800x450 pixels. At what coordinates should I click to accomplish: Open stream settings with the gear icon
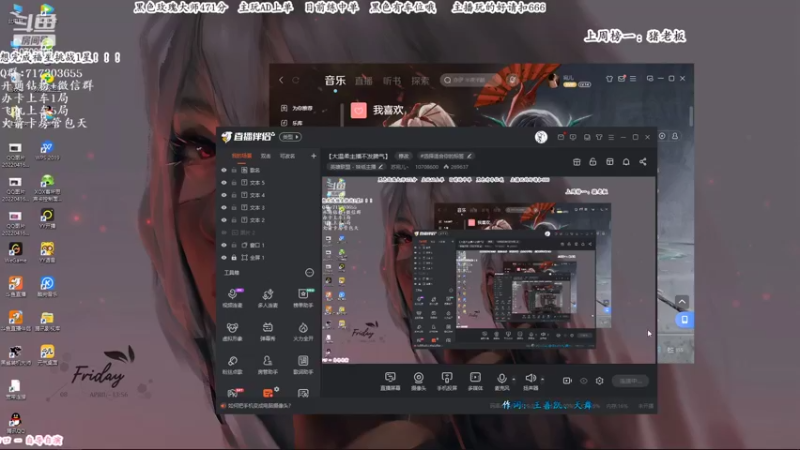pyautogui.click(x=599, y=381)
